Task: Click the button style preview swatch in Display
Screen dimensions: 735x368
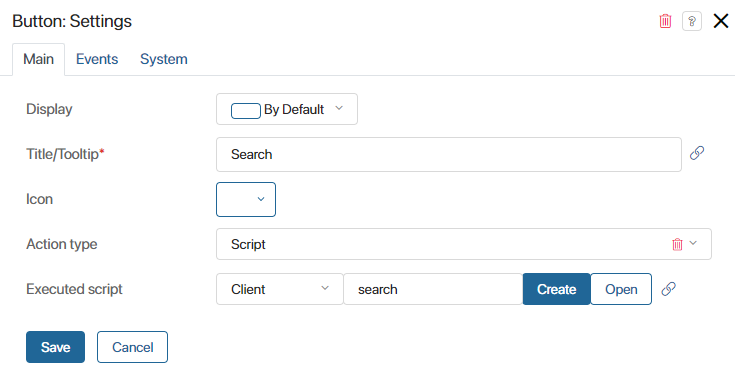Action: click(246, 111)
